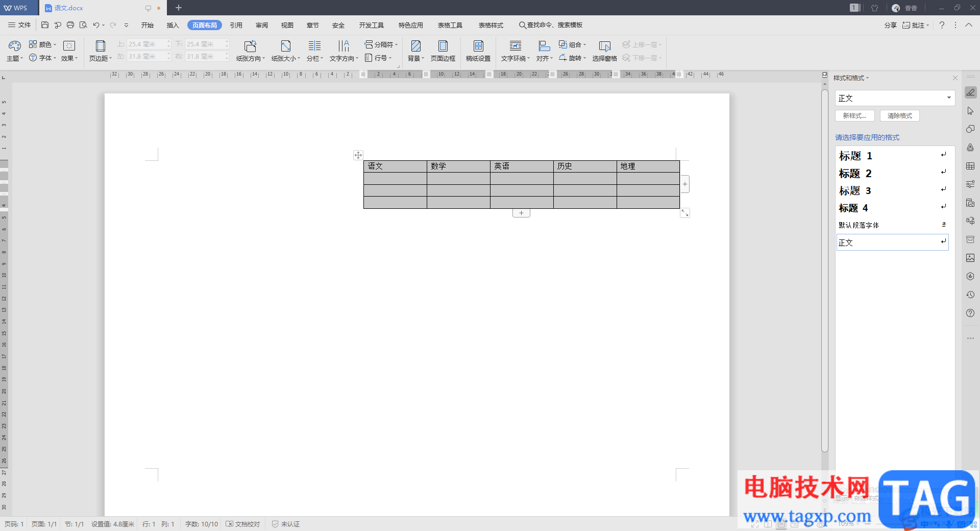Open 稿纸设置 manuscript paper settings
This screenshot has width=980, height=531.
tap(478, 51)
